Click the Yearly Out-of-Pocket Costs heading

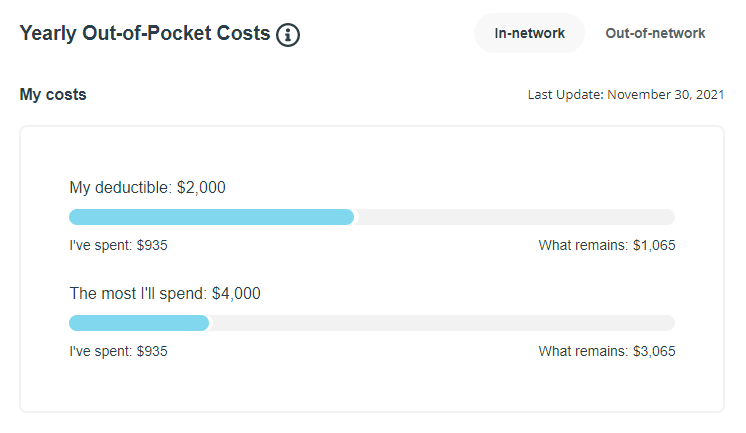click(145, 33)
